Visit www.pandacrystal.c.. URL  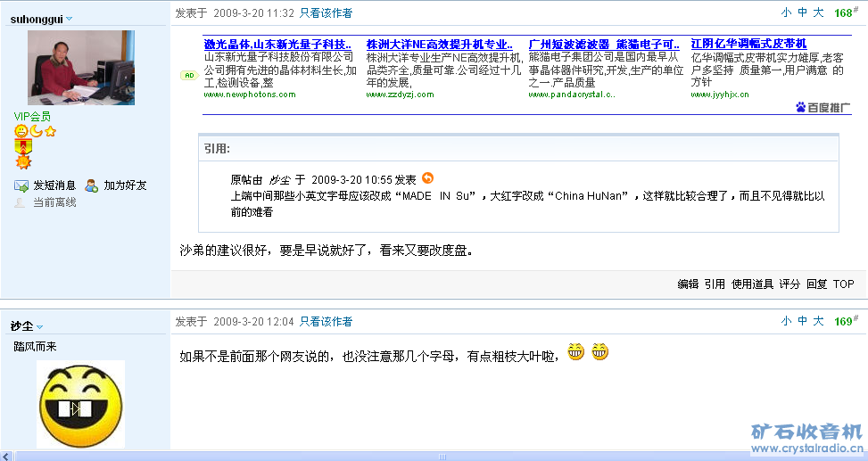click(x=572, y=95)
